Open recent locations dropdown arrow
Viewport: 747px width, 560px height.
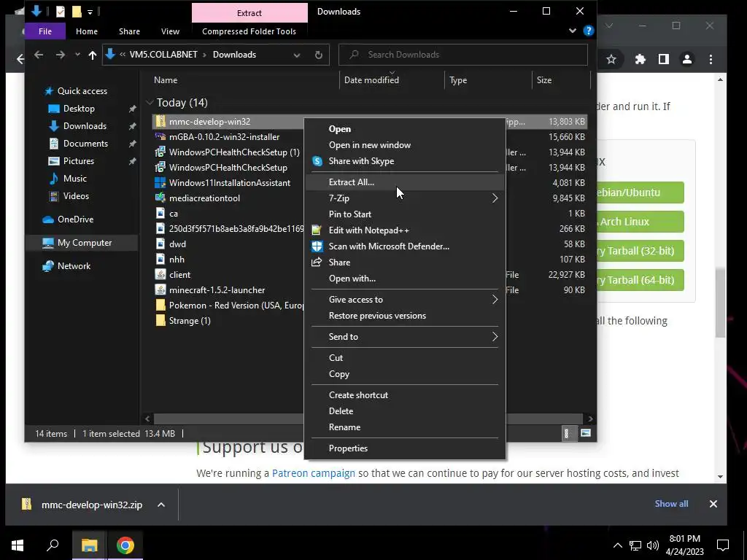tap(77, 55)
